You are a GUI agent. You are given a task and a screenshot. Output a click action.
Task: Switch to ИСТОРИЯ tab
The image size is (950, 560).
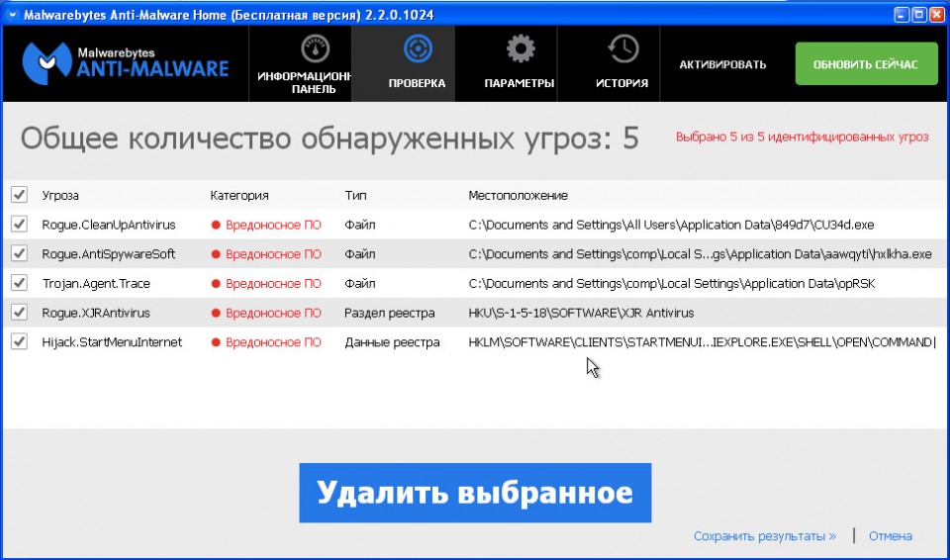pos(609,63)
